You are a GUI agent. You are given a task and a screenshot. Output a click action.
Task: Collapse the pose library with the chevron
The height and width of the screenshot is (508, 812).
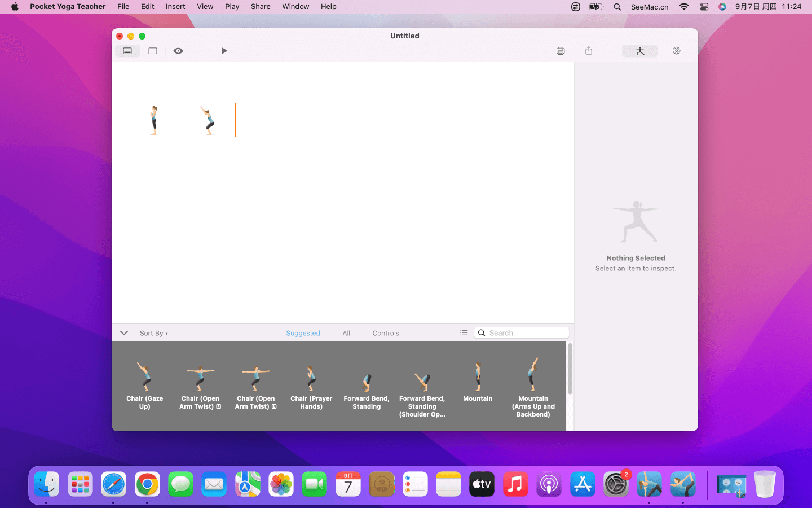click(124, 333)
